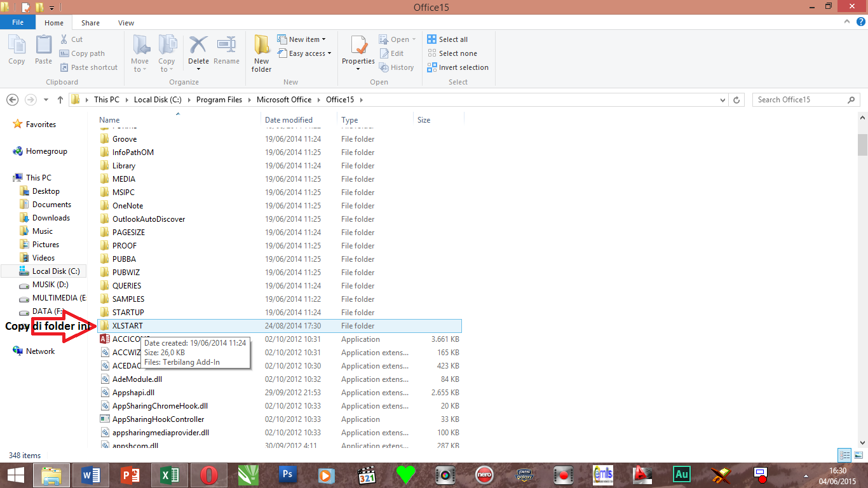
Task: Open the New item dropdown
Action: [x=302, y=39]
